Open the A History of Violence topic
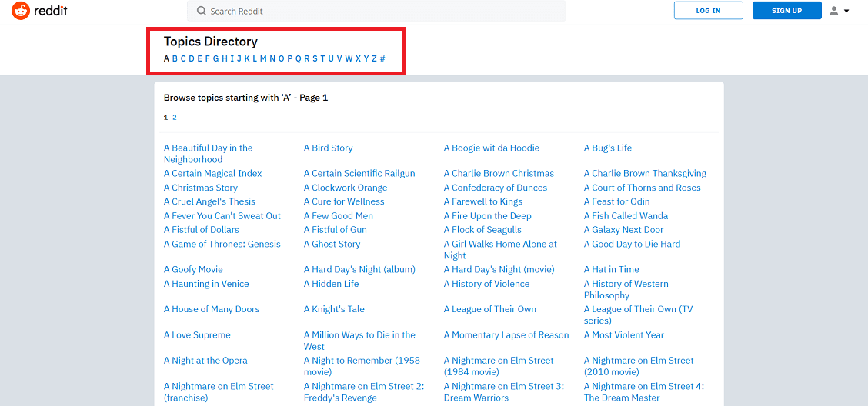 click(x=486, y=285)
